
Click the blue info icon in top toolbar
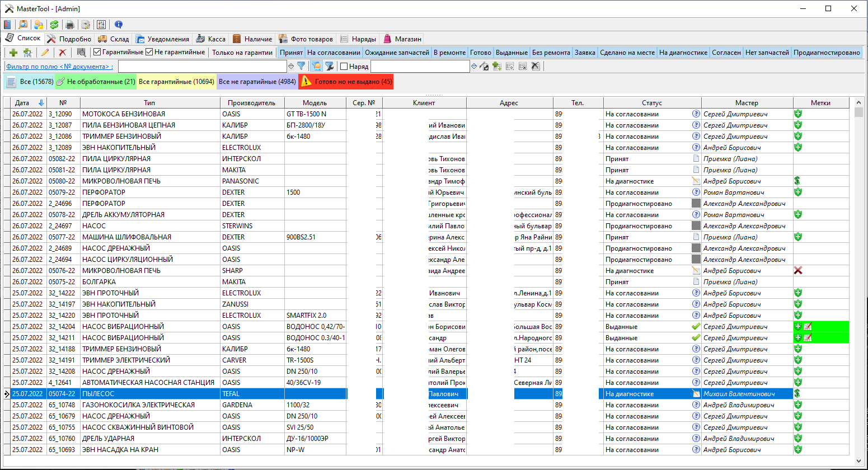coord(118,25)
